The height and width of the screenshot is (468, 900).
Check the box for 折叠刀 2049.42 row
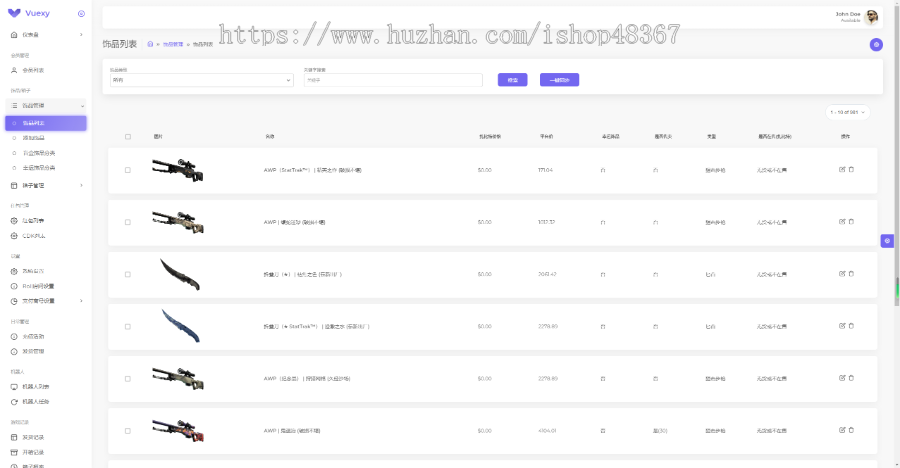tap(127, 274)
